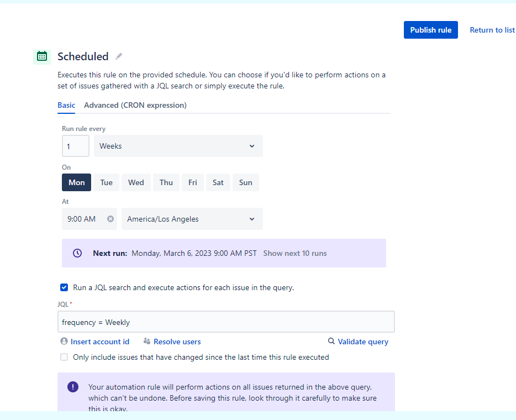Screen dimensions: 516x420
Task: Click the calendar icon beside Scheduled
Action: [x=42, y=56]
